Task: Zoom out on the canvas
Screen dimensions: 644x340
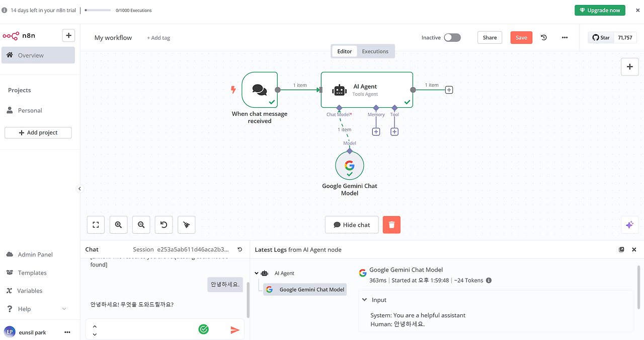Action: (141, 225)
